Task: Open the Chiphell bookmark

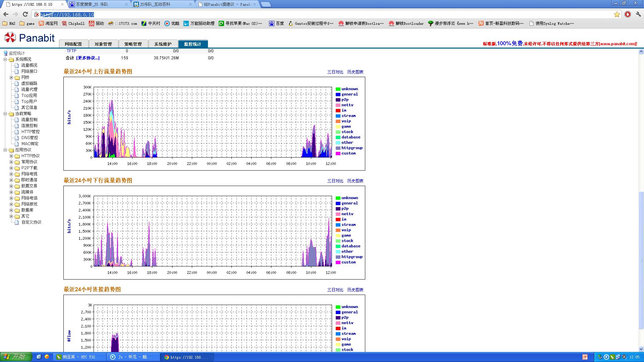Action: tap(73, 23)
